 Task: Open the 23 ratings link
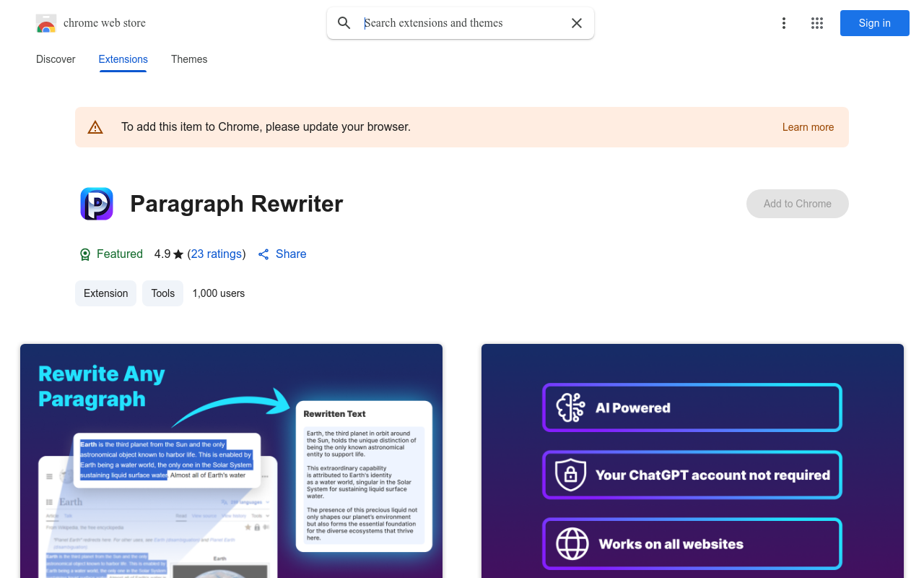click(217, 254)
